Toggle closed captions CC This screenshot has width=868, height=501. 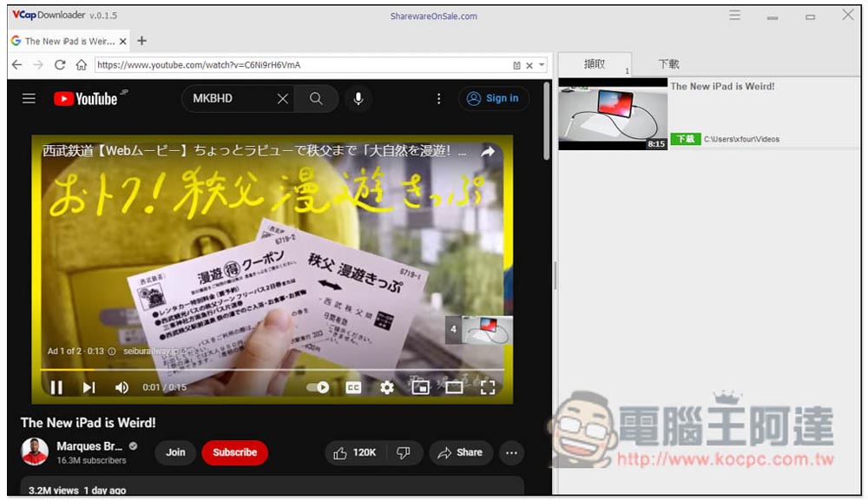pos(353,387)
